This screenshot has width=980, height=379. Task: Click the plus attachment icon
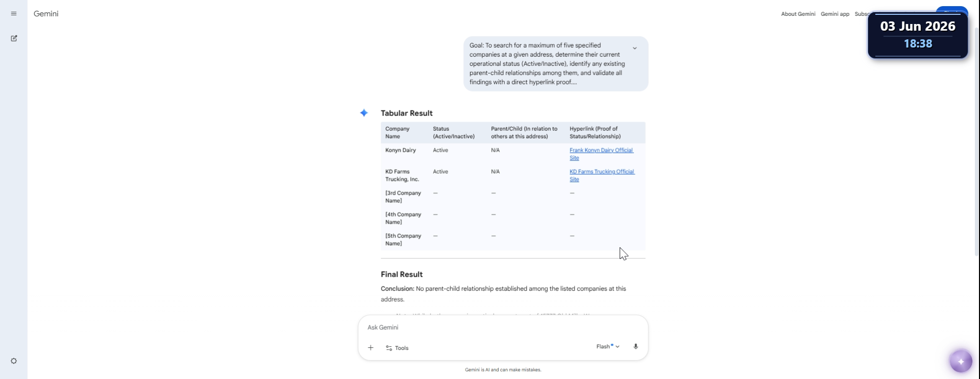[371, 348]
